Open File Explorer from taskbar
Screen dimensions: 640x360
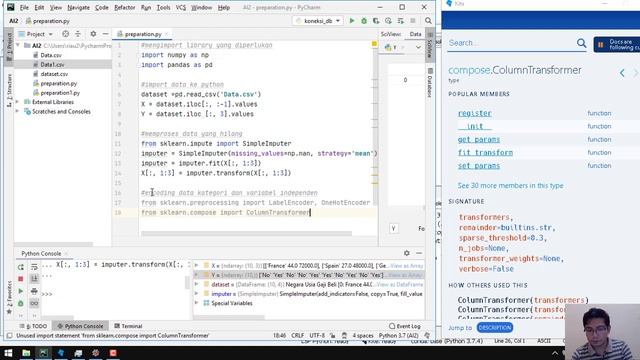(x=26, y=353)
